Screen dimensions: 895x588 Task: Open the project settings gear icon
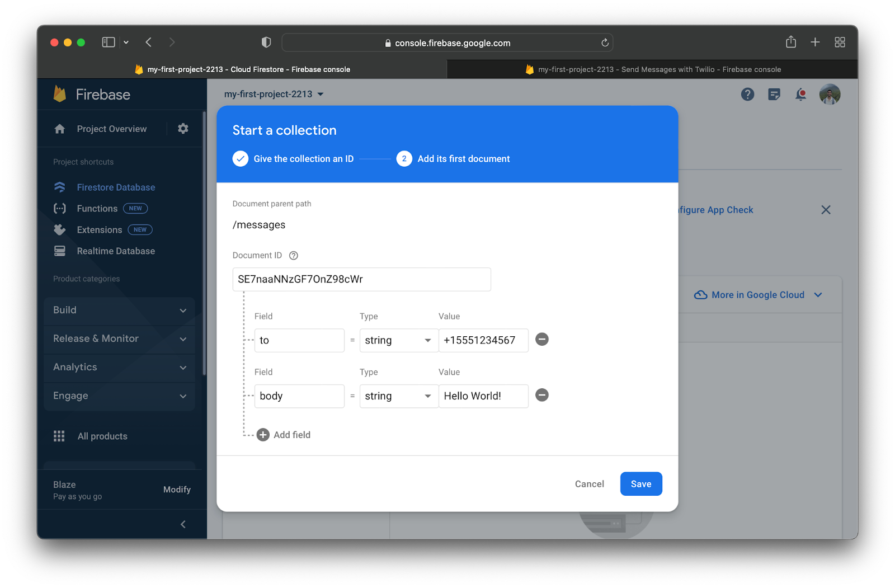(183, 129)
